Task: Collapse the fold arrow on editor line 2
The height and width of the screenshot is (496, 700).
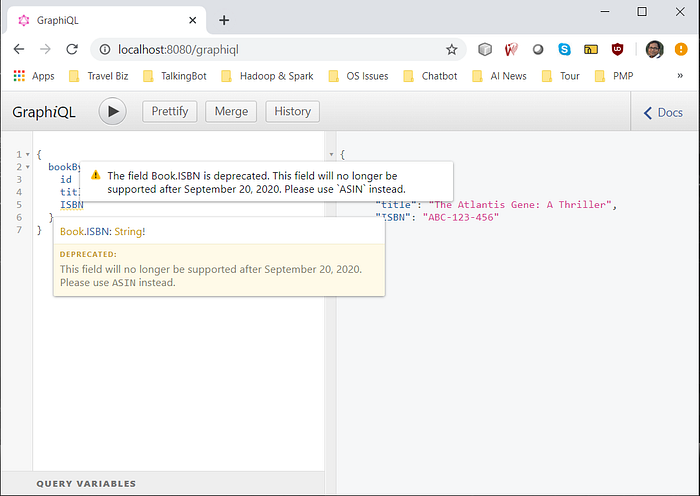Action: pos(28,167)
